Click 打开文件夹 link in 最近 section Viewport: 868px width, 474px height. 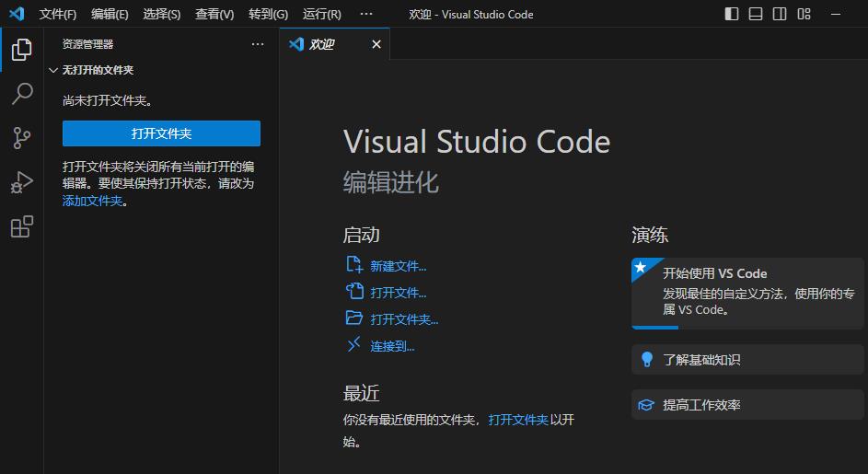[x=518, y=420]
